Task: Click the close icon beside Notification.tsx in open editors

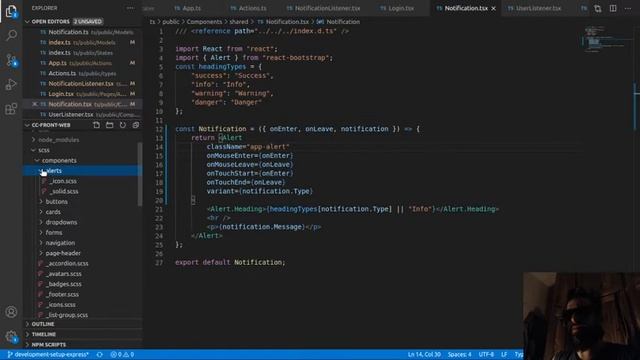Action: tap(35, 104)
